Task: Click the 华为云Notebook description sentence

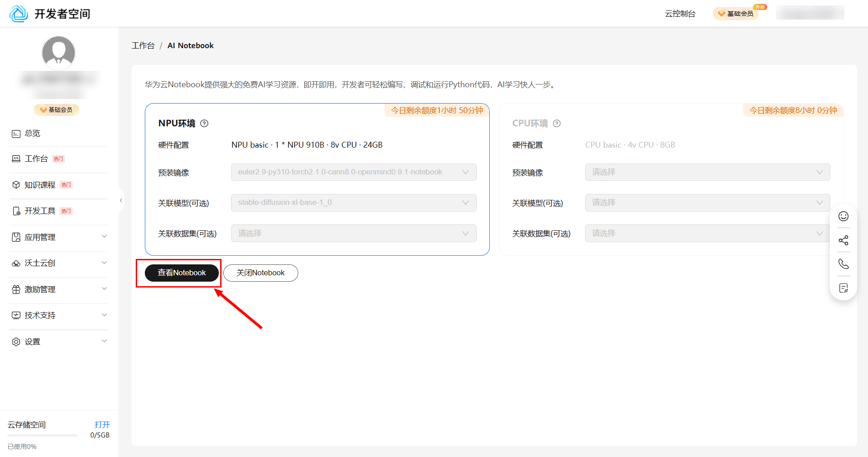Action: point(351,84)
